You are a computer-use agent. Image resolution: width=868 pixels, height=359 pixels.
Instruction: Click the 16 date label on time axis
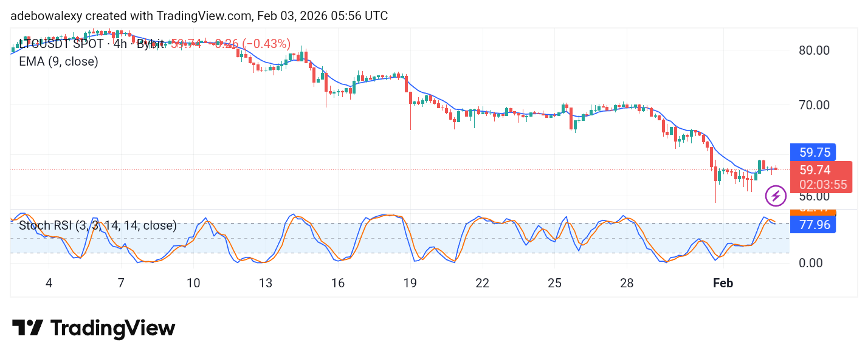[338, 283]
